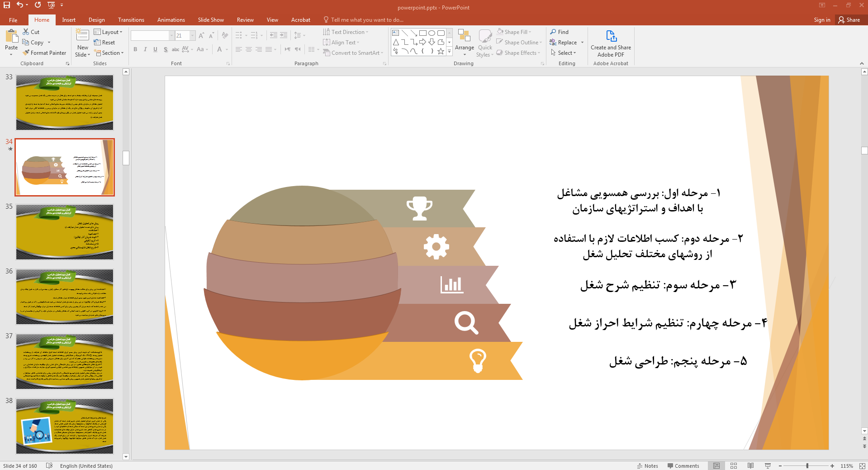Toggle the Comments pane
Viewport: 868px width, 470px height.
683,465
